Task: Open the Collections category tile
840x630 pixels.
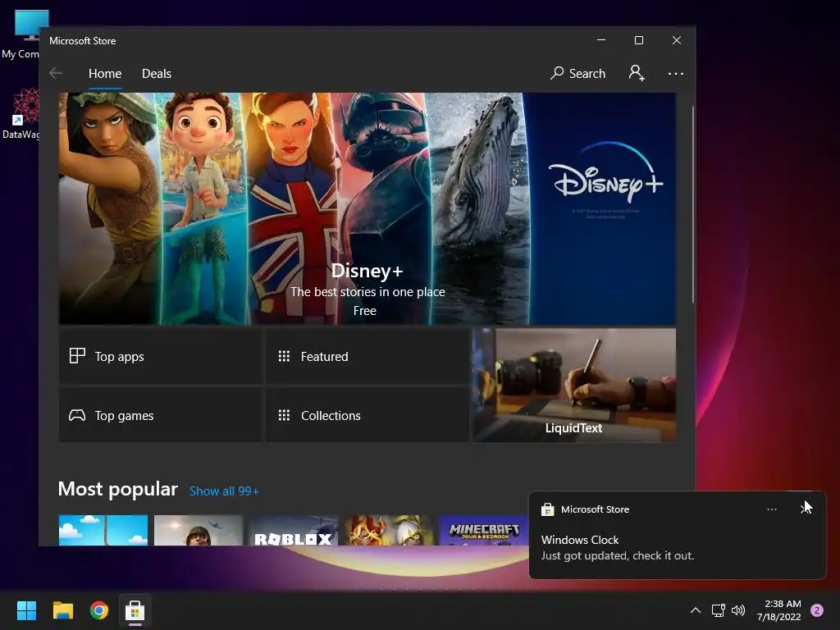Action: (x=367, y=415)
